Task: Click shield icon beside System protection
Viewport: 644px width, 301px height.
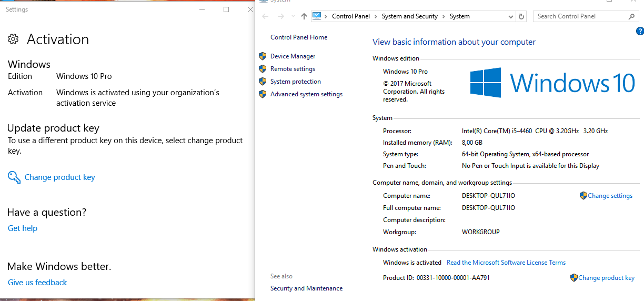Action: (x=263, y=81)
